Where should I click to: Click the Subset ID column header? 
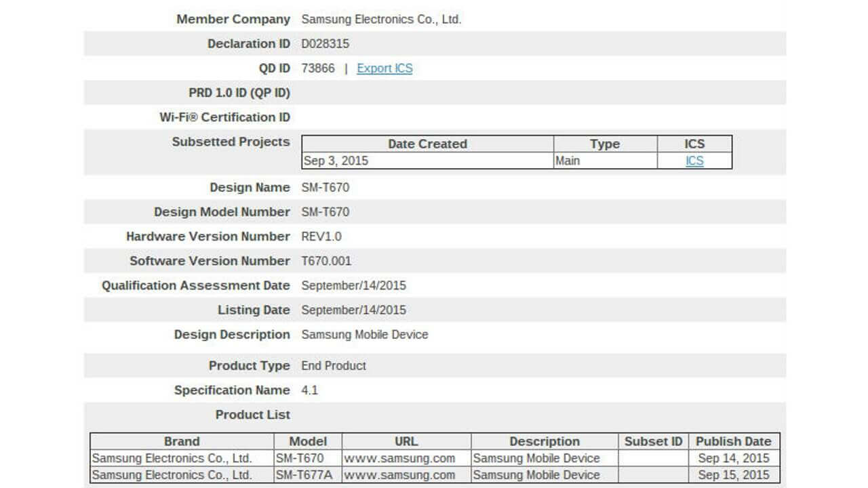tap(653, 441)
